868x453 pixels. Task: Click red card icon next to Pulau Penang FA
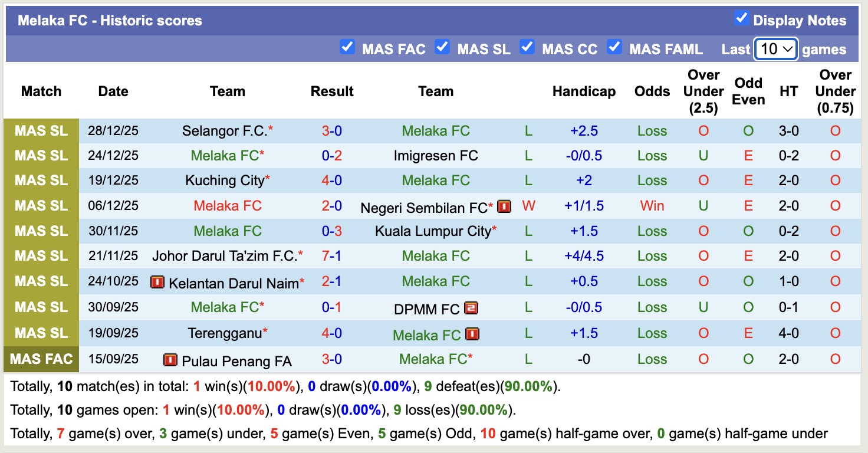tap(170, 359)
